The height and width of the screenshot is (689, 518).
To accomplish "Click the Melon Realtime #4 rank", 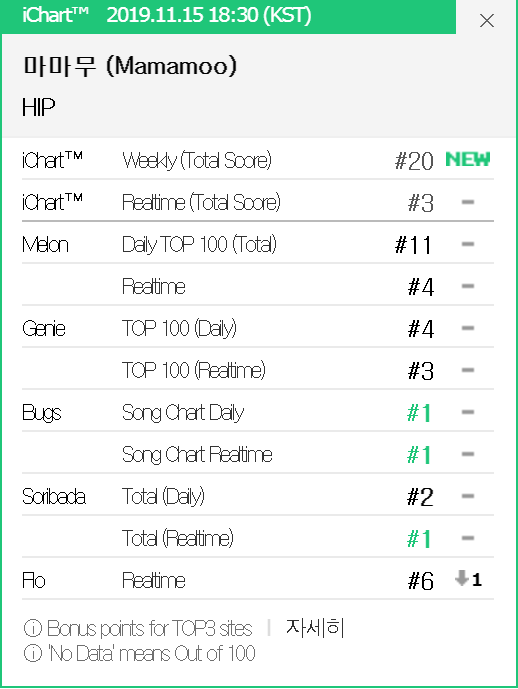I will point(421,287).
